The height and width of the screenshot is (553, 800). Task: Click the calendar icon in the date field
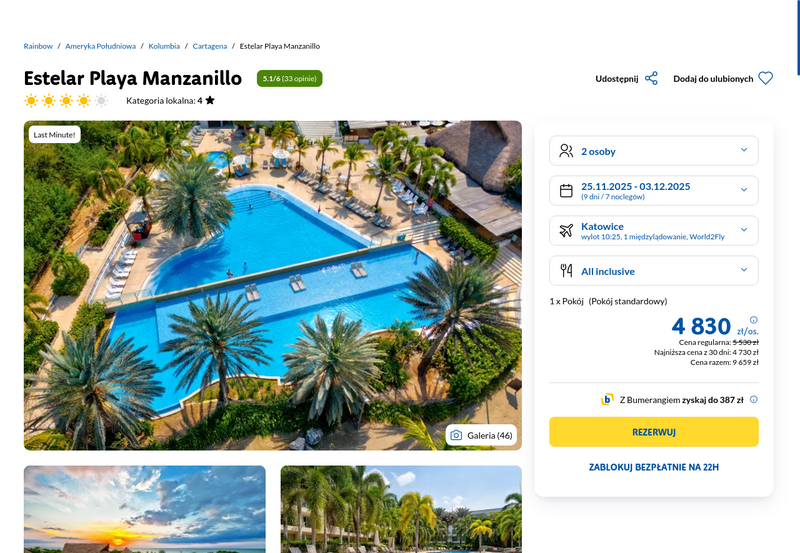pyautogui.click(x=566, y=191)
